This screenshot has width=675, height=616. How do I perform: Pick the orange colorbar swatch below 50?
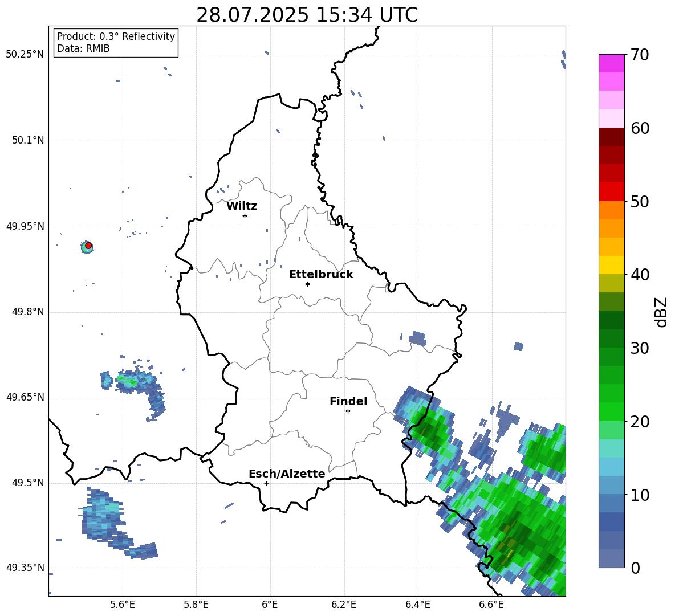click(611, 210)
